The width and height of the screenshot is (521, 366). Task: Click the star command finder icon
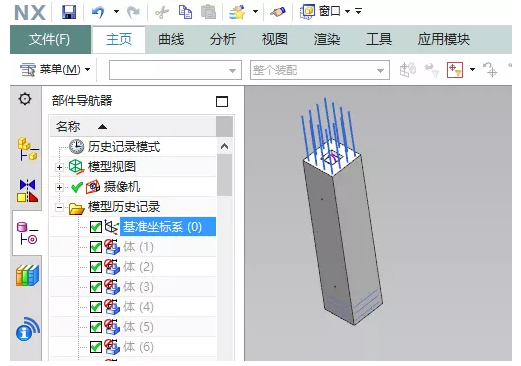pos(237,12)
